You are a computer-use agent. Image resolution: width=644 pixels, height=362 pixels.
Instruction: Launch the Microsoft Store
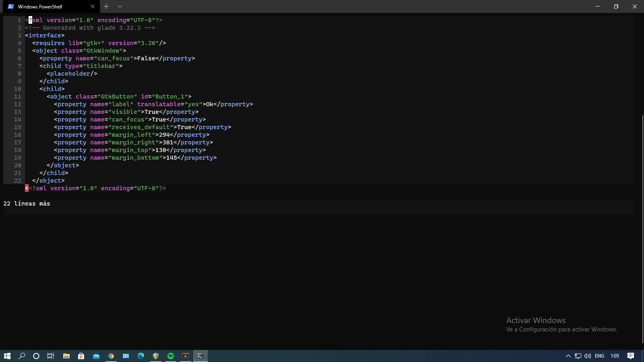tap(81, 356)
